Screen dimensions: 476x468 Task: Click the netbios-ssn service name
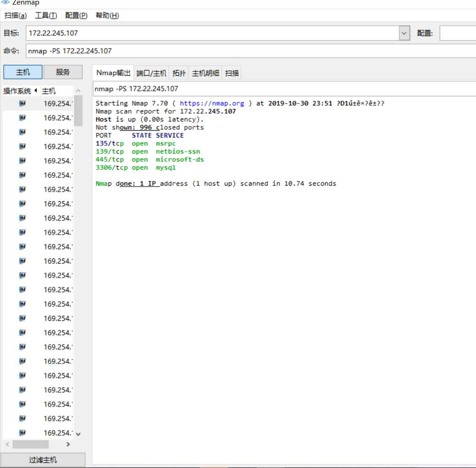(x=178, y=151)
